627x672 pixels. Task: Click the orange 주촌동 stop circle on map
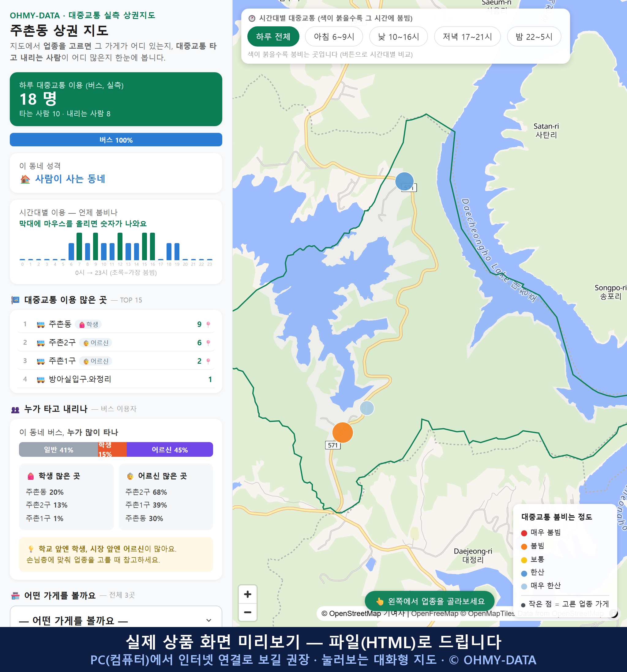click(342, 432)
